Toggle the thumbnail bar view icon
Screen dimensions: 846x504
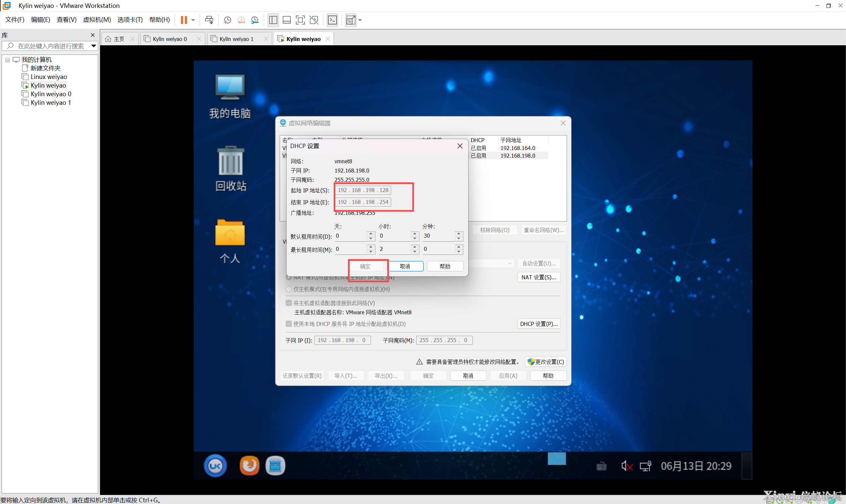click(287, 20)
